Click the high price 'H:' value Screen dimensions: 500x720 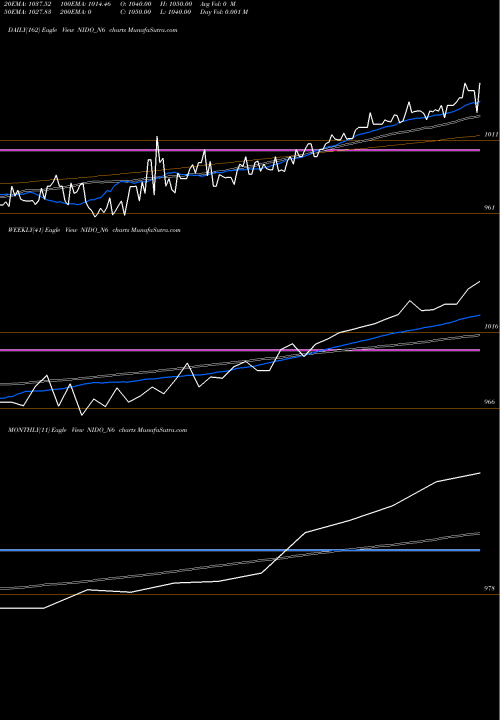176,4
